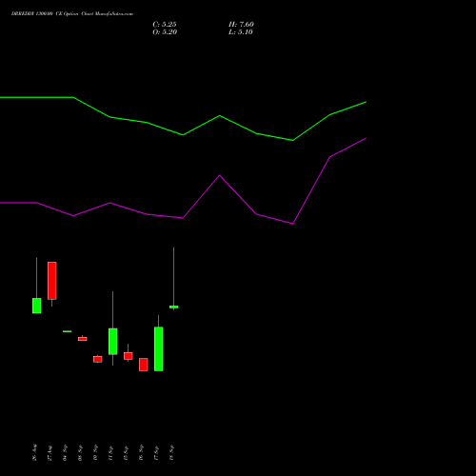The width and height of the screenshot is (476, 476).
Task: Select the 26 Aug date label
Action: [x=34, y=452]
